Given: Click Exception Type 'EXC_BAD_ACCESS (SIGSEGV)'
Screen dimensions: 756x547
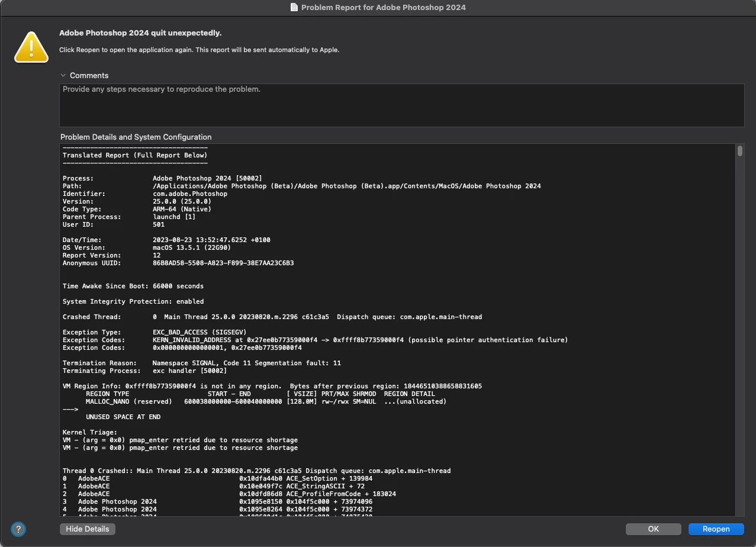Looking at the screenshot, I should click(x=200, y=332).
